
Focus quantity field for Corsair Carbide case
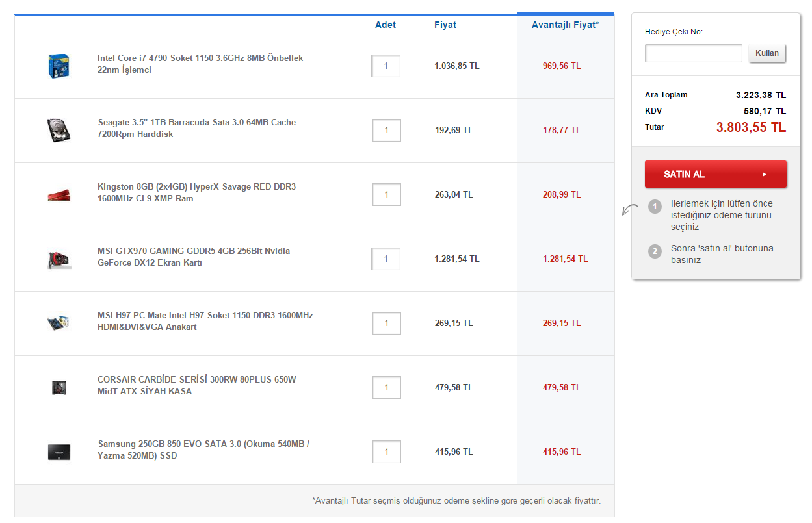(386, 387)
